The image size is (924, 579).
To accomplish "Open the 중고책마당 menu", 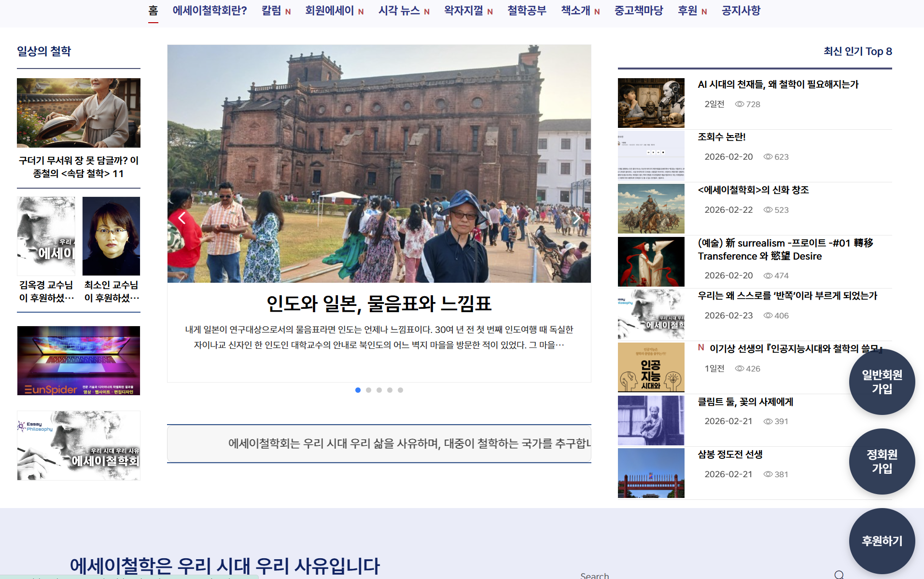I will [x=639, y=11].
